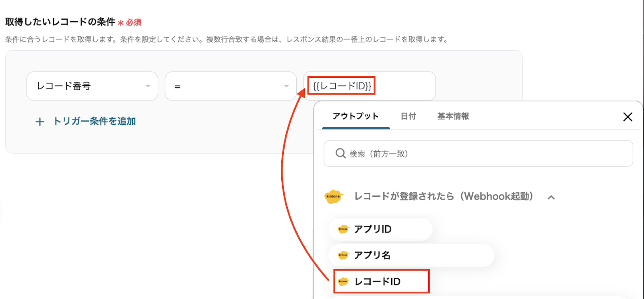Select the アプリ名 output item
Image resolution: width=644 pixels, height=299 pixels.
[x=411, y=255]
